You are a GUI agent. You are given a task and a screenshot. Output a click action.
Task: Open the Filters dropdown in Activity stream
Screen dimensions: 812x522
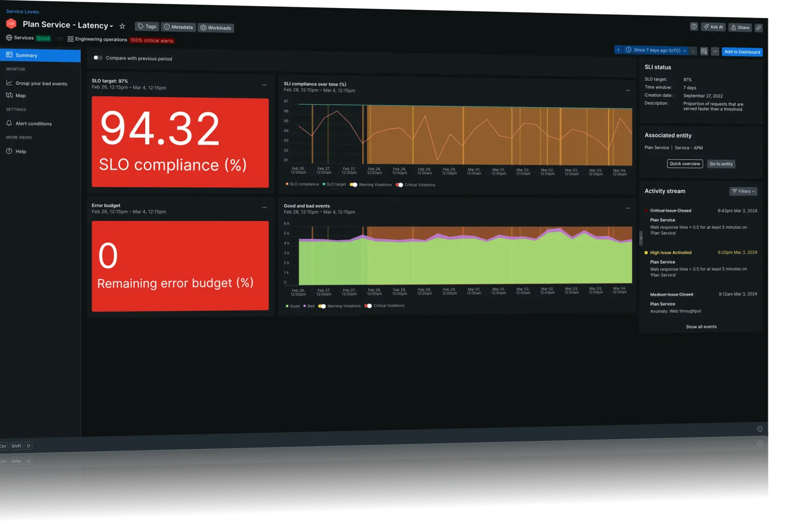pyautogui.click(x=743, y=191)
